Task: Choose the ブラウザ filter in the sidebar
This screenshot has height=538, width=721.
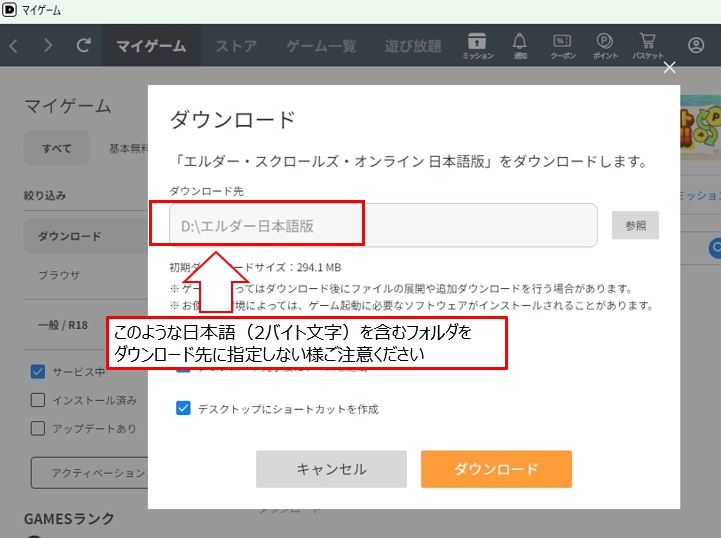Action: 59,275
